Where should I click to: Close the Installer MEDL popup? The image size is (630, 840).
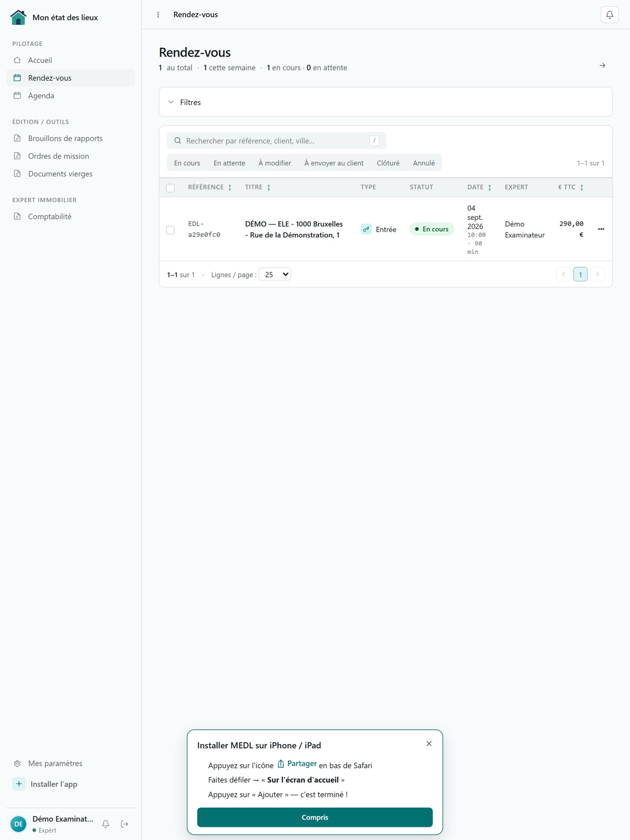point(429,744)
